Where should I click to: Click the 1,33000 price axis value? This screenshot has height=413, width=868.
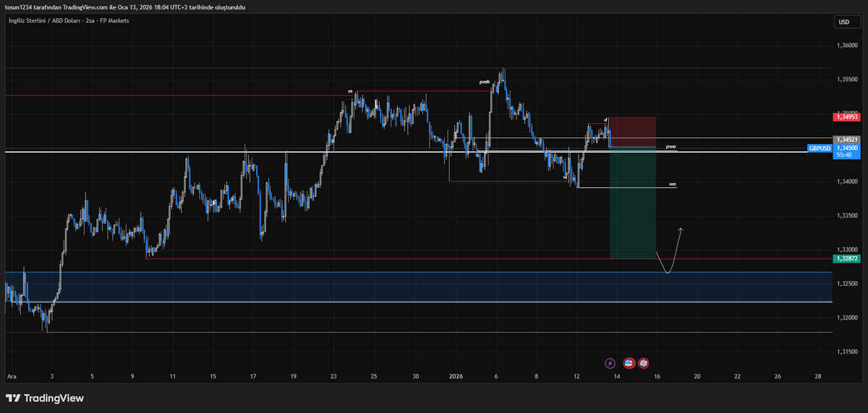pos(847,250)
